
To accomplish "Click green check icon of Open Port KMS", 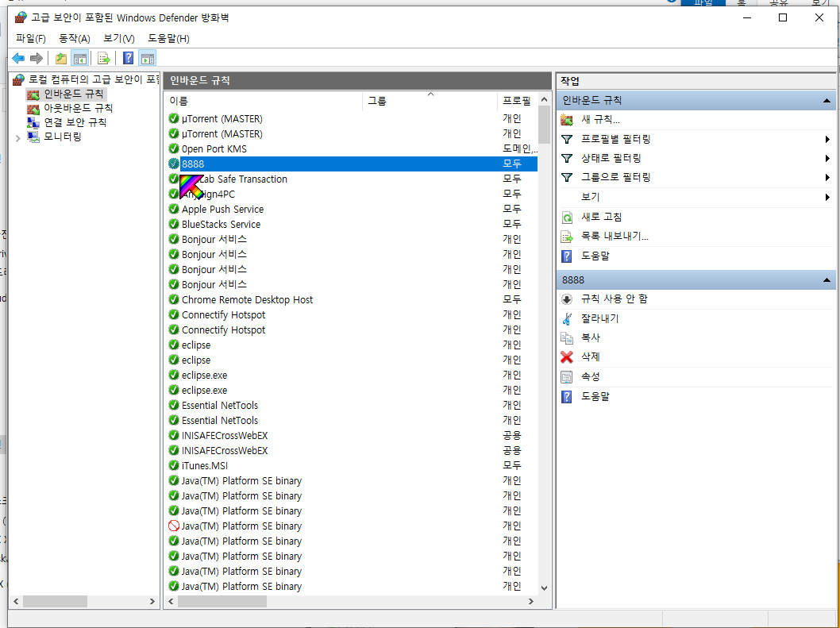I will [x=174, y=148].
